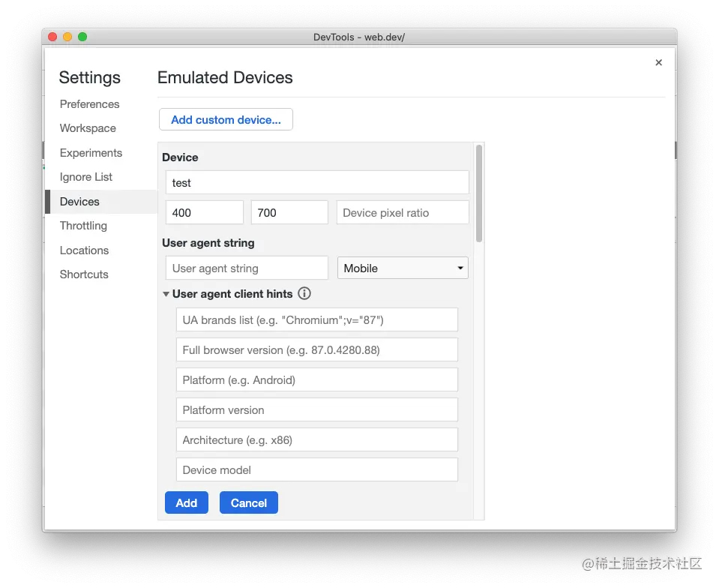Focus height field showing 700
This screenshot has width=719, height=588.
pyautogui.click(x=289, y=212)
